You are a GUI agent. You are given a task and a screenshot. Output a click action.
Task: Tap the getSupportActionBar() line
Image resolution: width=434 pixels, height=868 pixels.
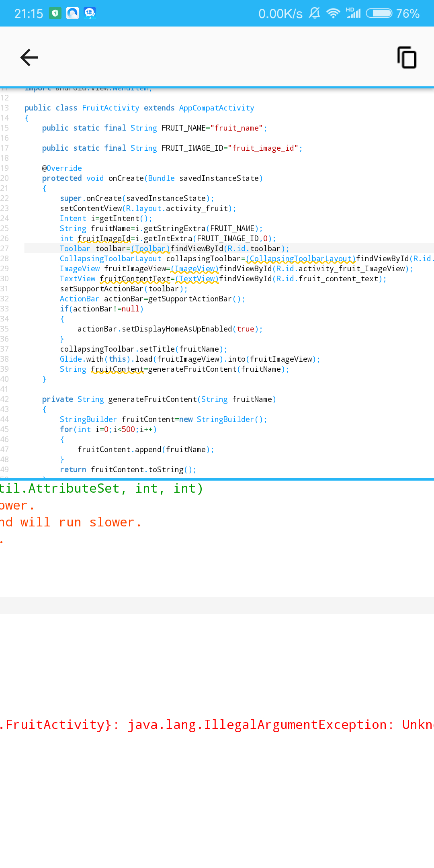152,299
